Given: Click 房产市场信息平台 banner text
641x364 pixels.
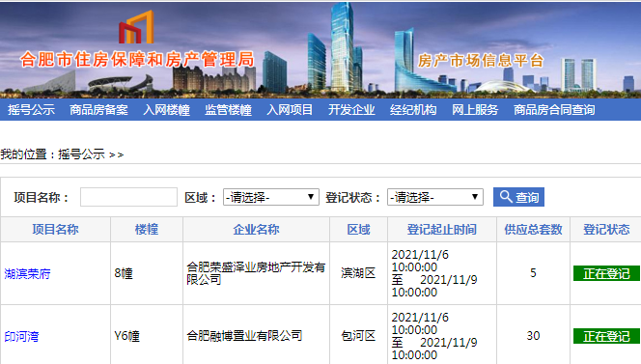Looking at the screenshot, I should pos(481,61).
